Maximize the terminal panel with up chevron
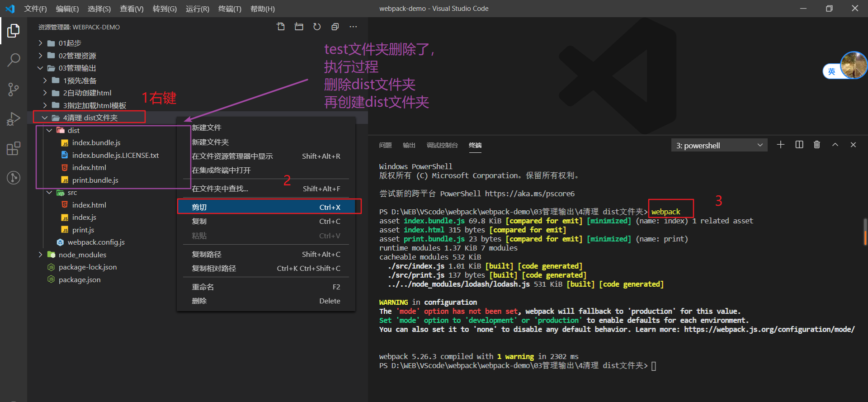 tap(835, 145)
